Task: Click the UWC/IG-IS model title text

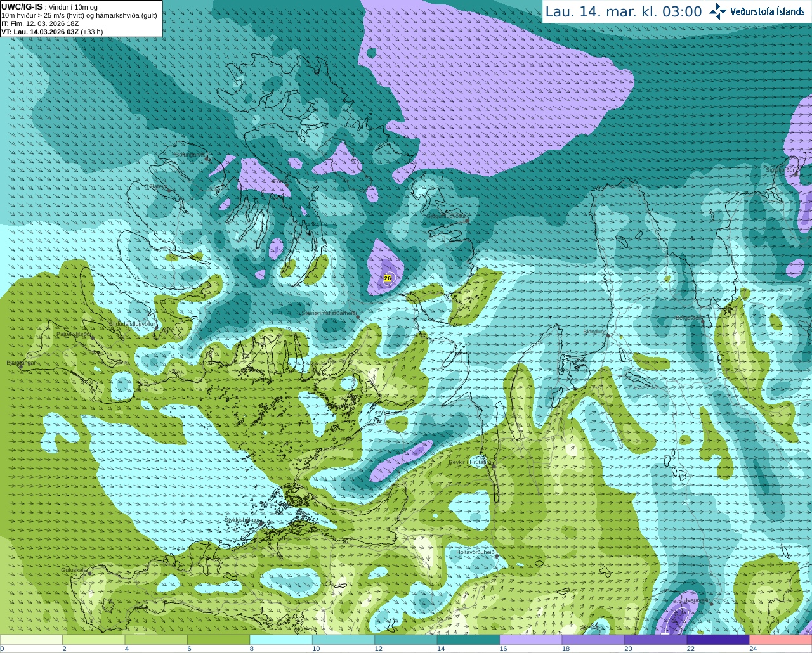Action: coord(22,6)
